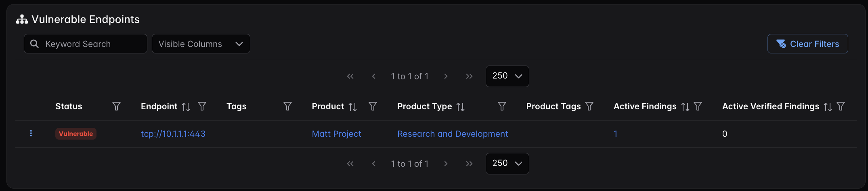
Task: Open the Matt Project product link
Action: (336, 134)
